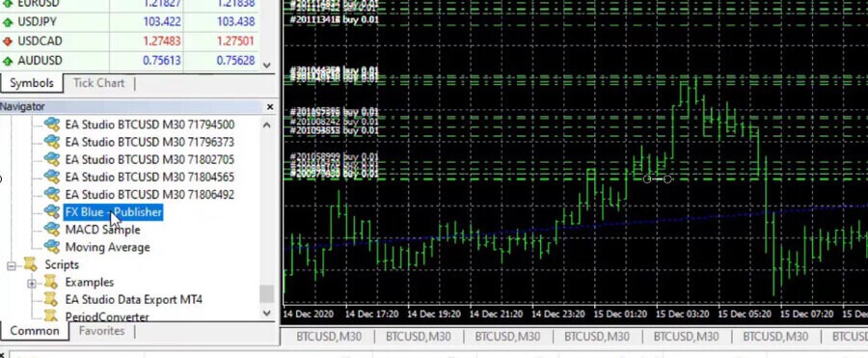Click the MACD Sample advisor icon
Screen dimensions: 868x358
[51, 230]
